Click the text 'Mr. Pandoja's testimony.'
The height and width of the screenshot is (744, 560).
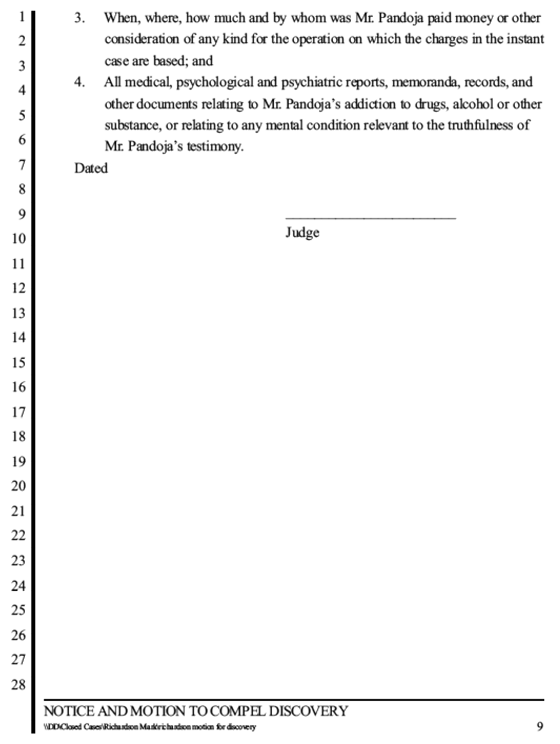tap(174, 146)
